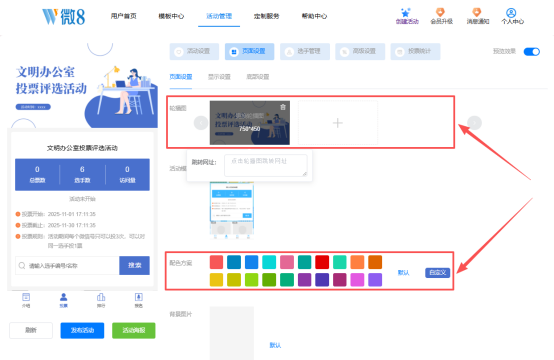
Task: Open 个人中心 user profile icon
Action: coord(511,13)
